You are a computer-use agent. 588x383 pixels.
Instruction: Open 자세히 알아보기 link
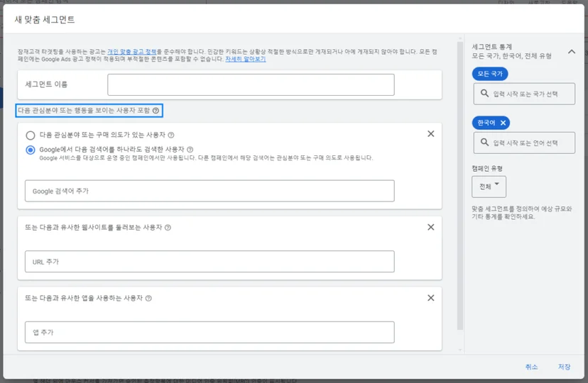click(x=245, y=59)
